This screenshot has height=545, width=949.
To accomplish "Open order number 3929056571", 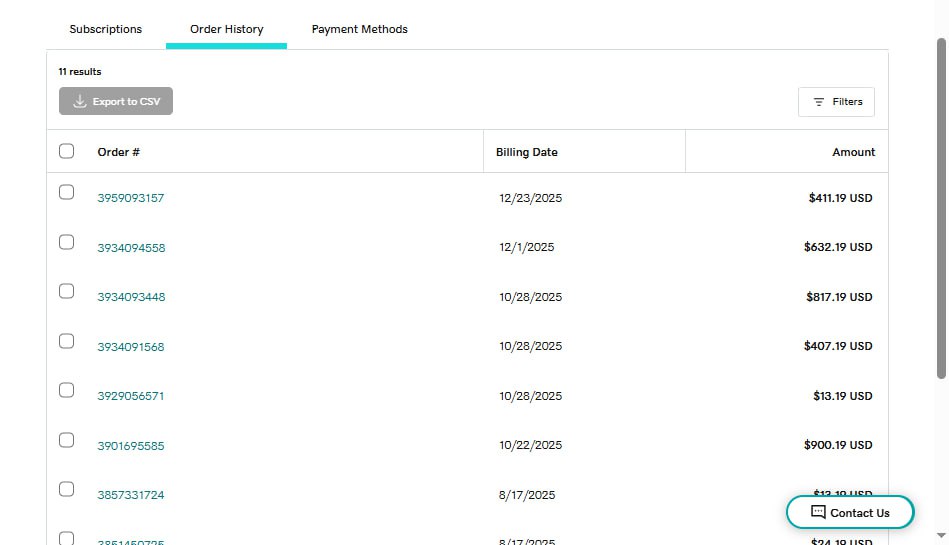I will tap(131, 396).
